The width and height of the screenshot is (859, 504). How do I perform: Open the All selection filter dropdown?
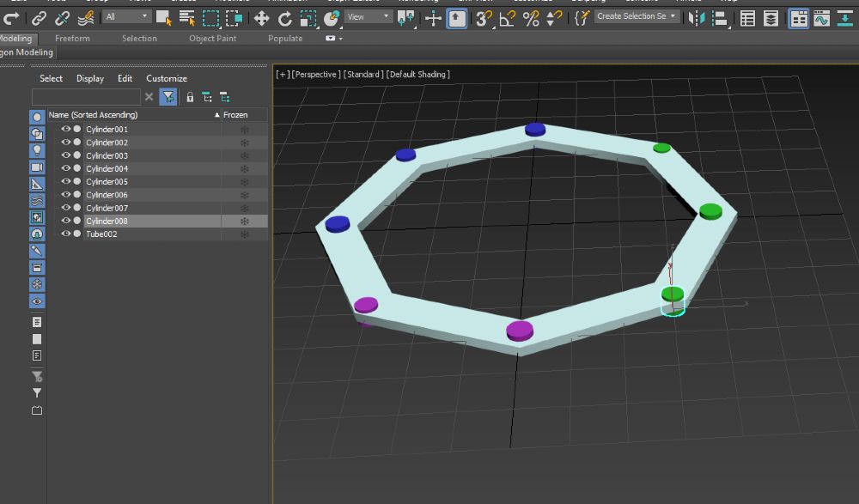click(126, 16)
